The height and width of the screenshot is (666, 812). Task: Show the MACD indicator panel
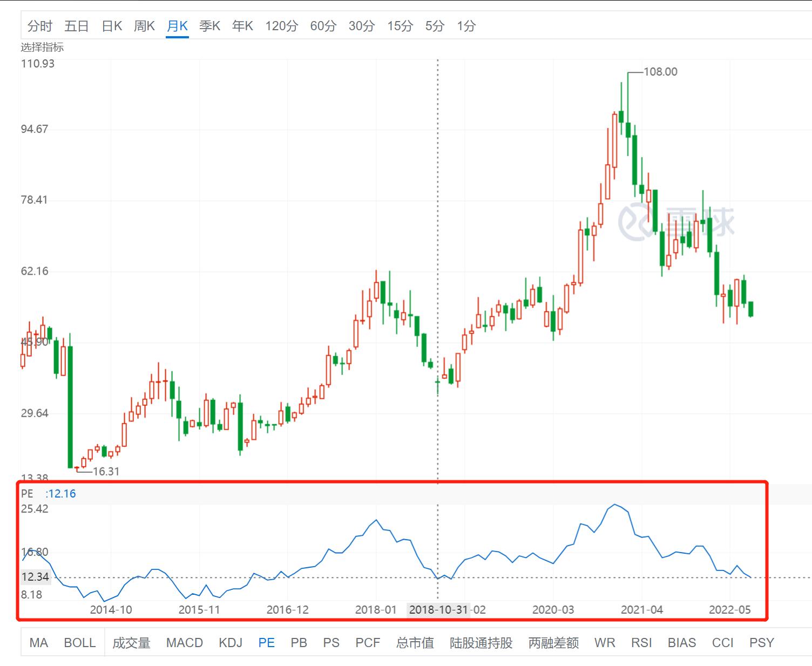click(185, 643)
